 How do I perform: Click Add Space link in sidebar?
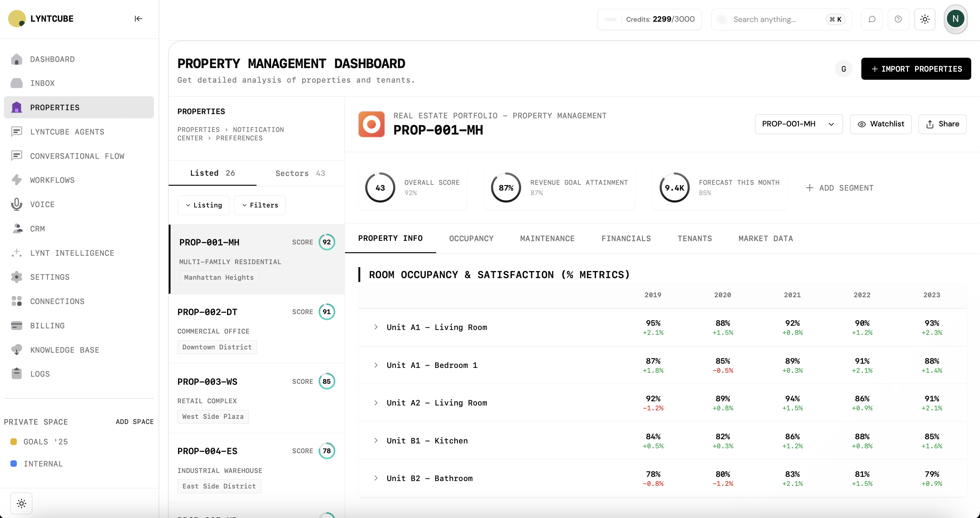tap(135, 421)
